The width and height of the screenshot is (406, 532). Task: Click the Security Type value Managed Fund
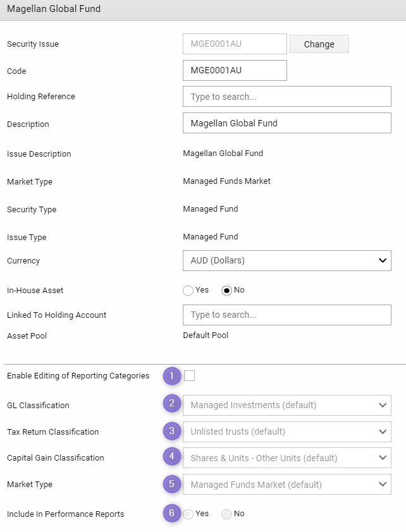[x=211, y=209]
